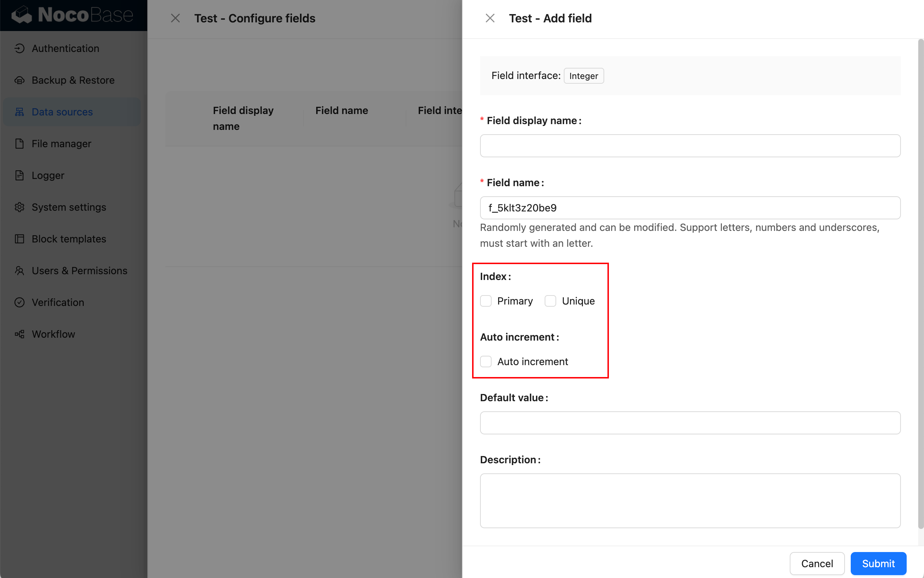This screenshot has width=924, height=578.
Task: Click the Default value input field
Action: coord(690,423)
